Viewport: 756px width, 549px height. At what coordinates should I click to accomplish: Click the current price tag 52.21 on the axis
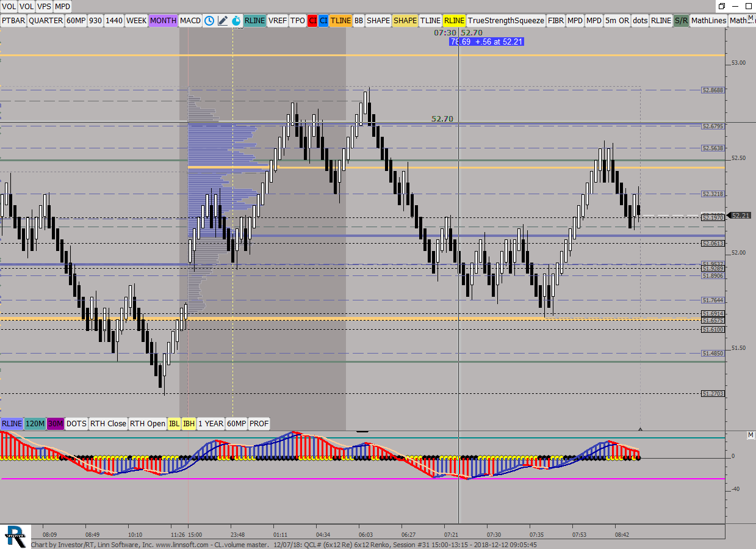pyautogui.click(x=741, y=216)
